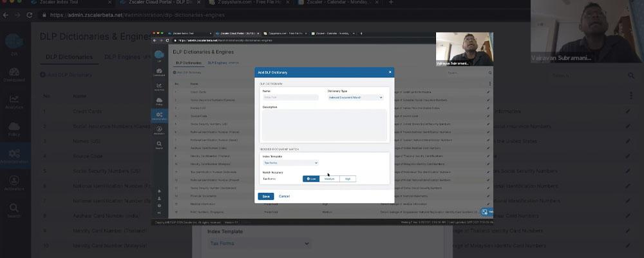The height and width of the screenshot is (258, 644).
Task: Open Dashboard in front window sidebar
Action: coord(159,72)
